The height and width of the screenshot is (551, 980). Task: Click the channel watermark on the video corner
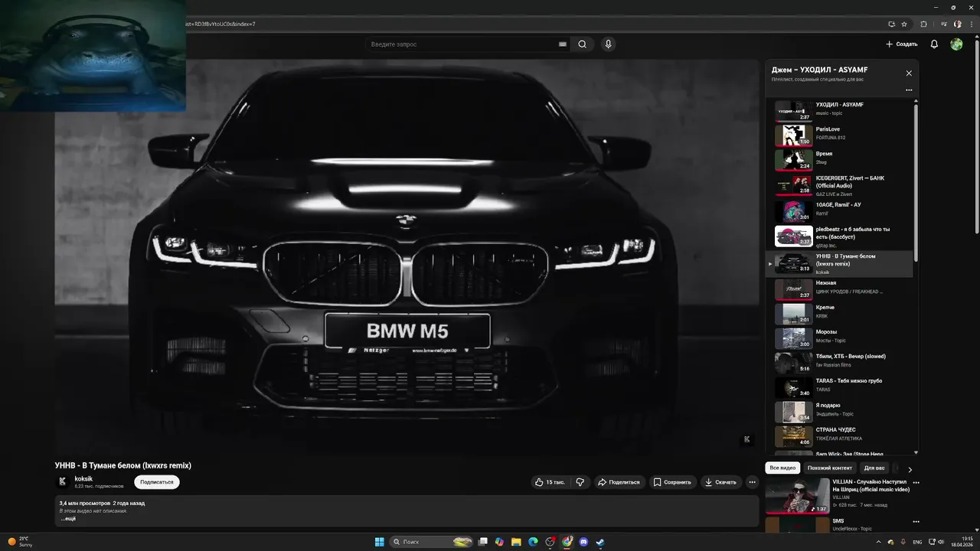click(x=746, y=439)
